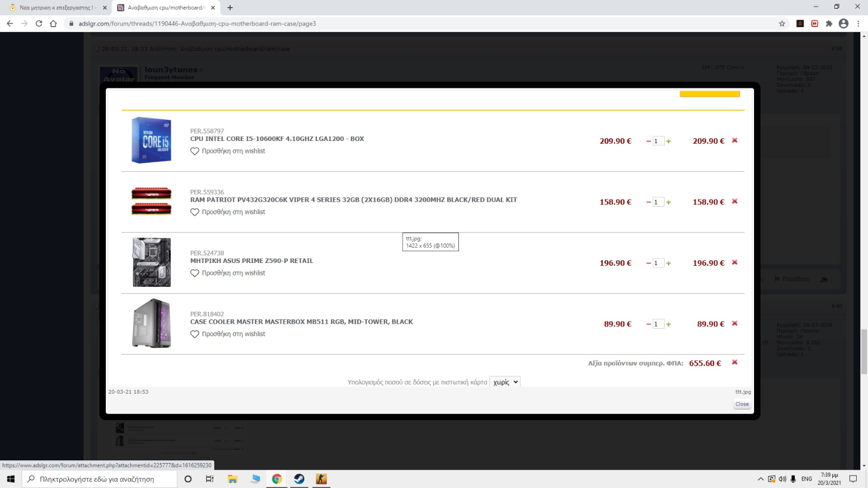Click the red X in the Cooler Master case row
Screen dimensions: 868x488
tap(735, 323)
